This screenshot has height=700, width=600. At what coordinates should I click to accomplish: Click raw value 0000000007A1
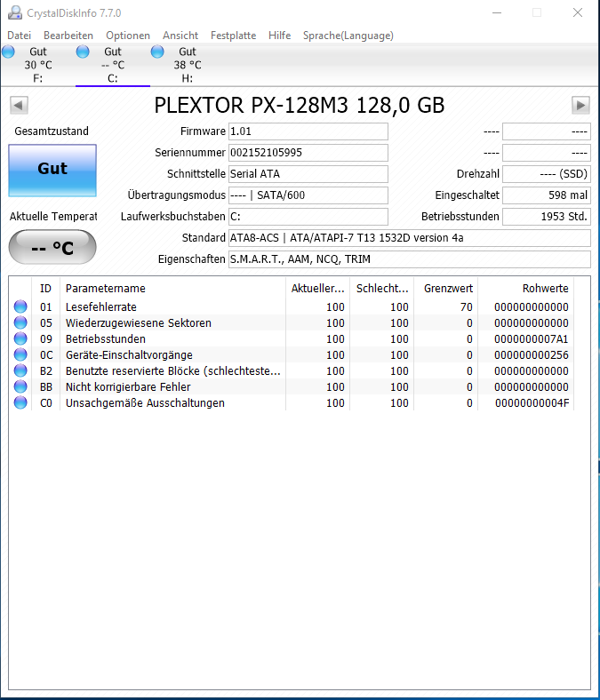(532, 338)
